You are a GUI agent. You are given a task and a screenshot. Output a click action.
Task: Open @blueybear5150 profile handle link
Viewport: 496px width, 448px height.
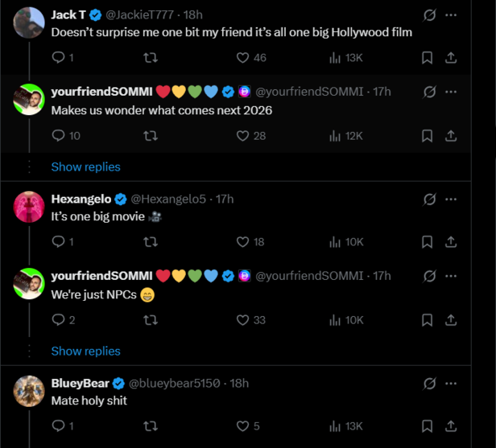(x=174, y=383)
